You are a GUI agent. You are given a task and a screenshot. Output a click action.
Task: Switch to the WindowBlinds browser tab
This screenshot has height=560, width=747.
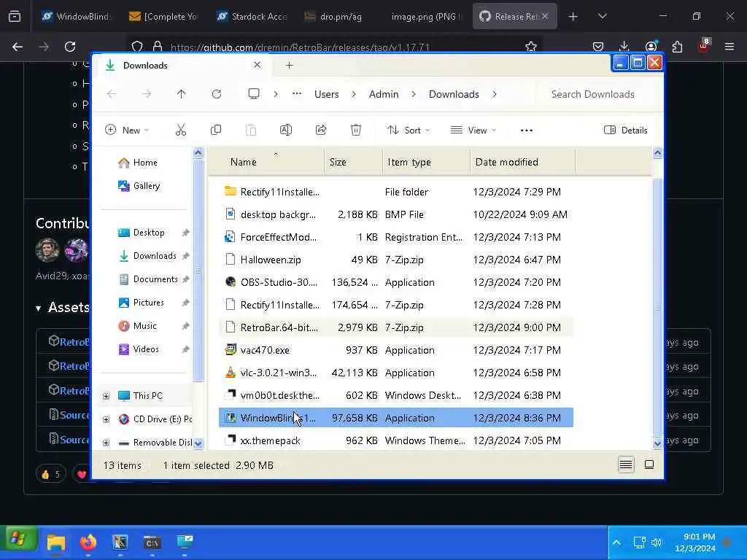tap(76, 17)
